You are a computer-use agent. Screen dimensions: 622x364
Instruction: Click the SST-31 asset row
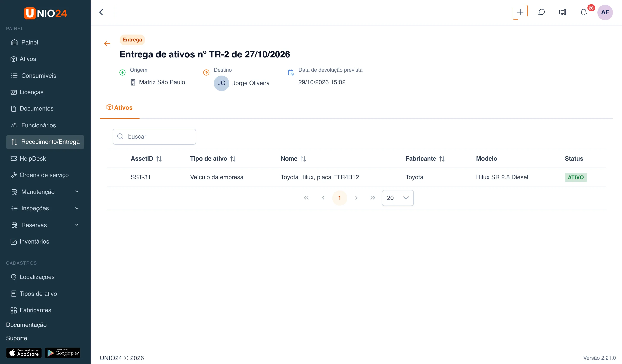[356, 177]
